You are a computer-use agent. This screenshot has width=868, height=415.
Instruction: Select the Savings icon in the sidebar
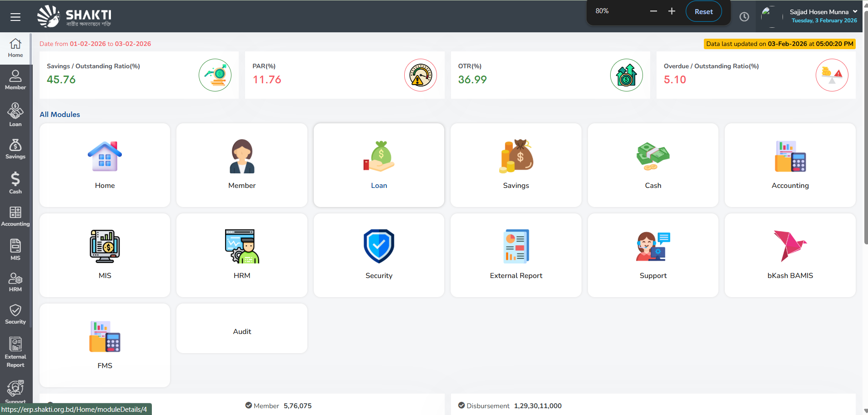[15, 147]
